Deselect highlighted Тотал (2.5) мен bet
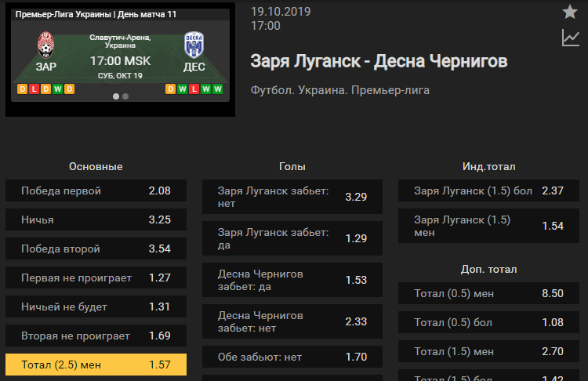This screenshot has height=381, width=588. [96, 365]
